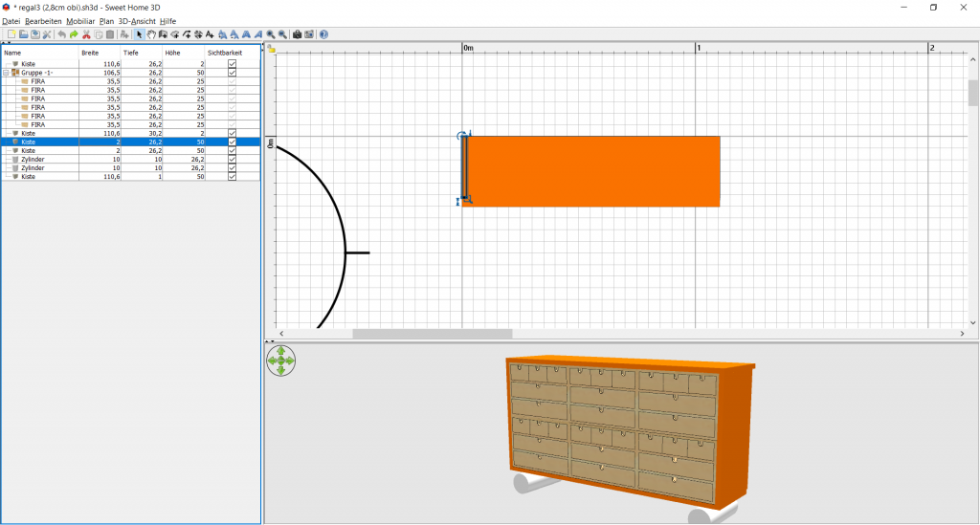
Task: Choose the Add text label tool
Action: tap(210, 34)
